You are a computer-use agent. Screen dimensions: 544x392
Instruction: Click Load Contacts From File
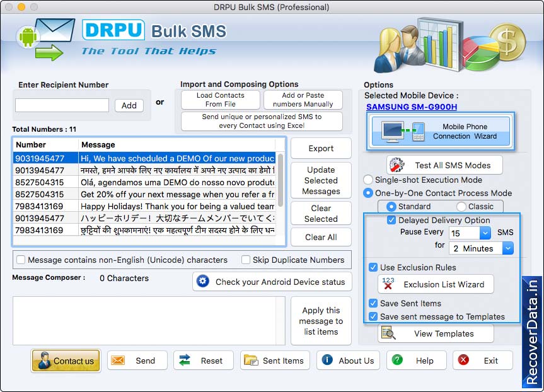pos(220,100)
